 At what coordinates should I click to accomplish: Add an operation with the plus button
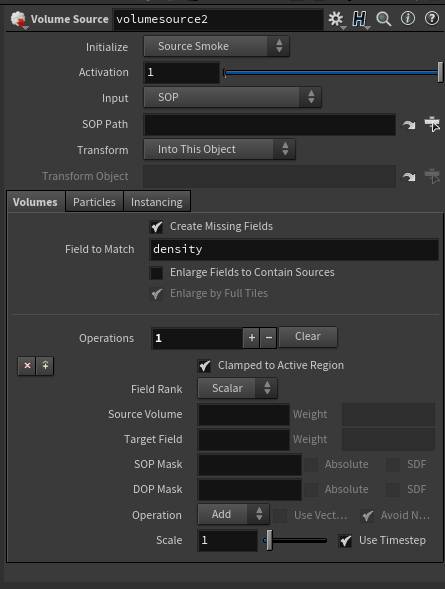(252, 338)
